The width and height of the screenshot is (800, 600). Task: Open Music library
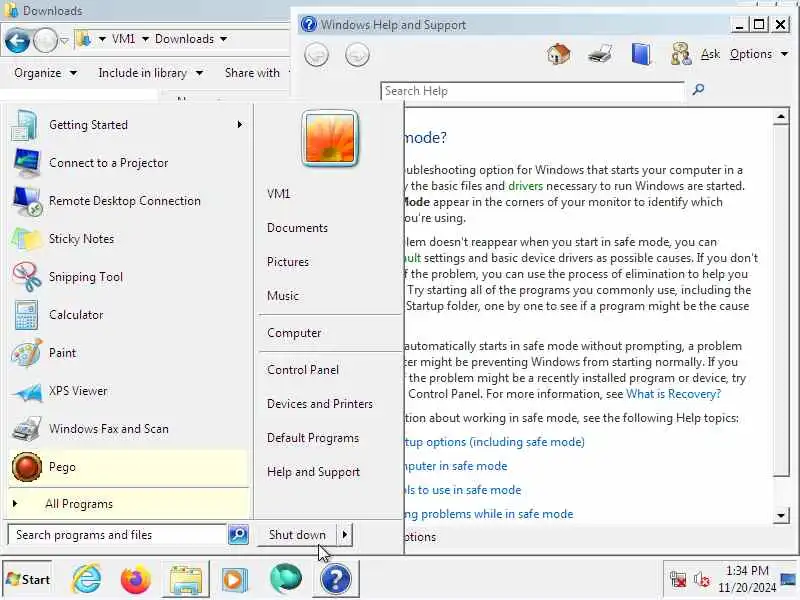pyautogui.click(x=283, y=296)
